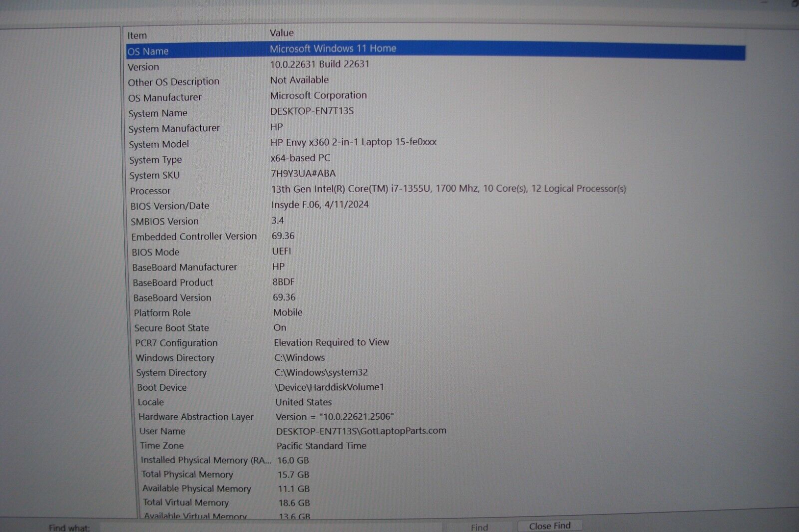
Task: Click the DESKTOP-EN7T13S system name value
Action: tap(312, 111)
